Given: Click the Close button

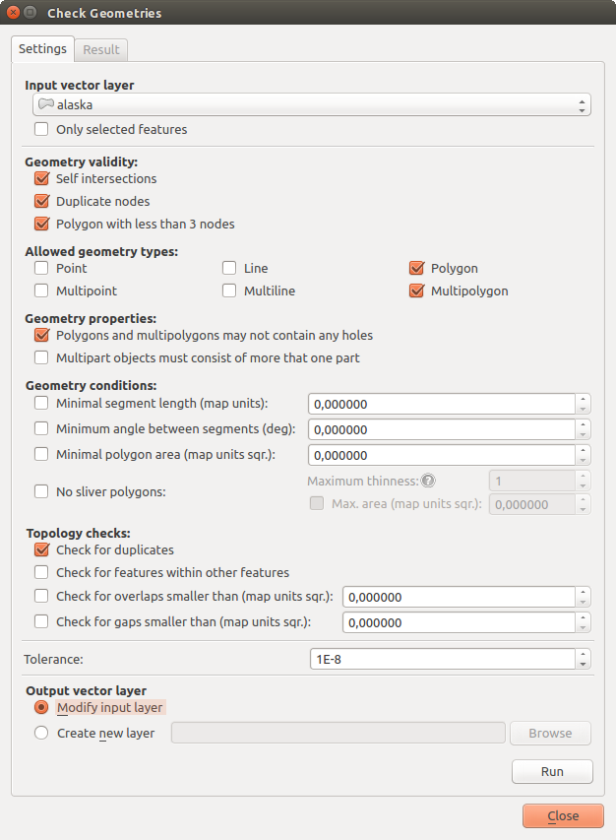Looking at the screenshot, I should click(x=563, y=815).
